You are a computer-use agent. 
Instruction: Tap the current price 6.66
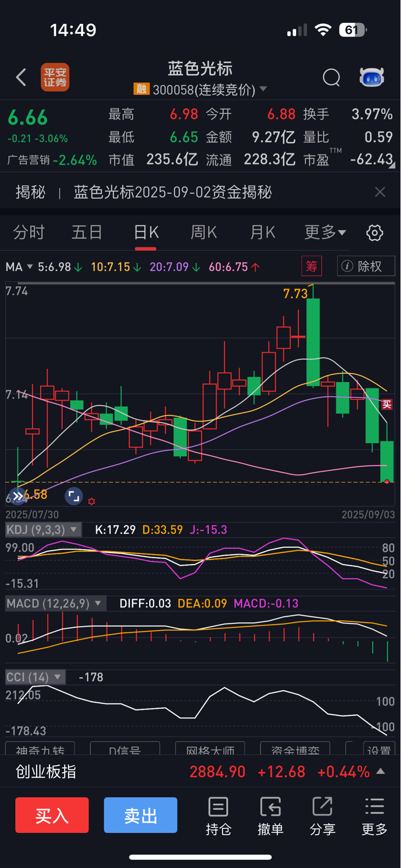tap(28, 118)
